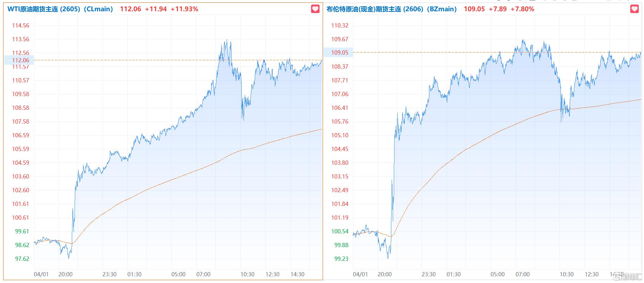This screenshot has width=644, height=283.
Task: Open WTI原油期货主连 (2605) title link
Action: pos(60,9)
